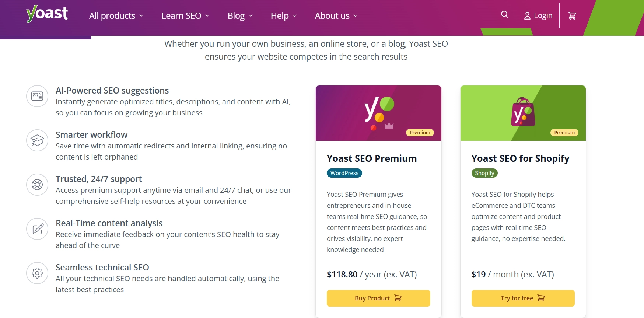Screen dimensions: 644x318
Task: Click the Trusted 24/7 support lifesaver icon
Action: 37,185
